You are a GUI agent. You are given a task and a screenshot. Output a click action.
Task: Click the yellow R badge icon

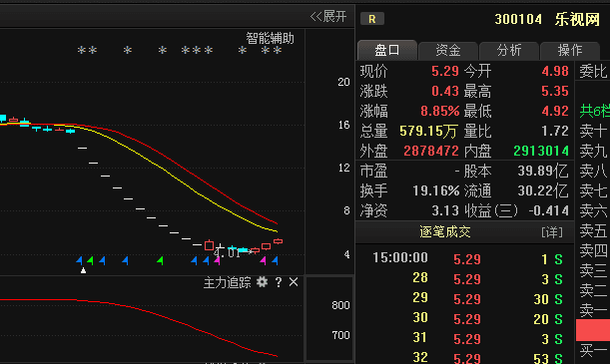point(372,19)
